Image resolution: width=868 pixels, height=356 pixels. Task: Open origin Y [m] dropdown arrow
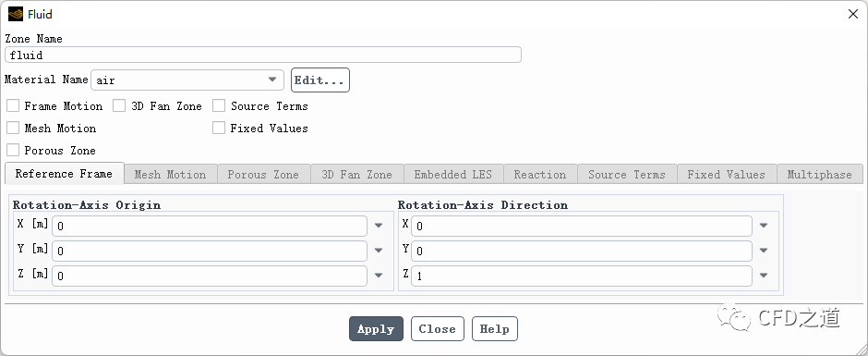[x=379, y=251]
